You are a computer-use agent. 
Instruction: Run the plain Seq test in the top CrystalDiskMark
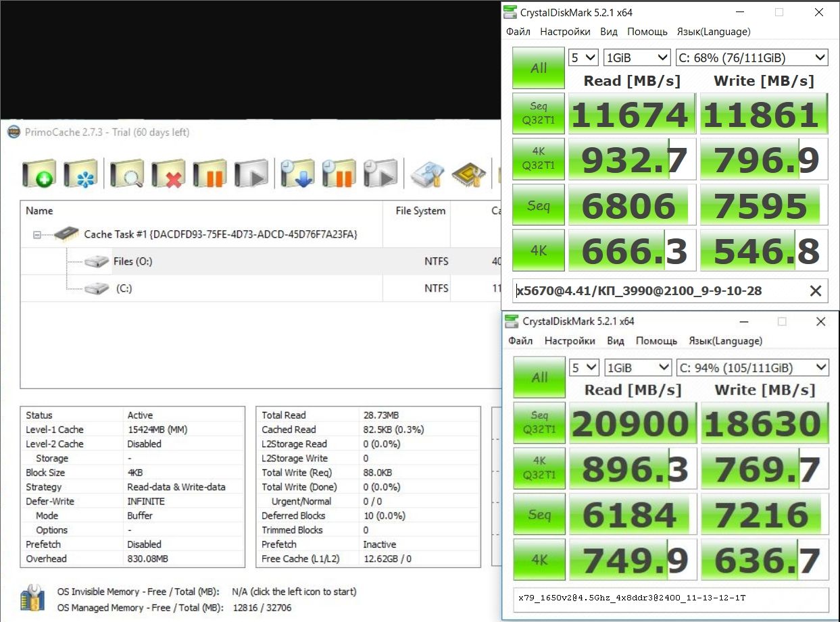click(x=539, y=205)
